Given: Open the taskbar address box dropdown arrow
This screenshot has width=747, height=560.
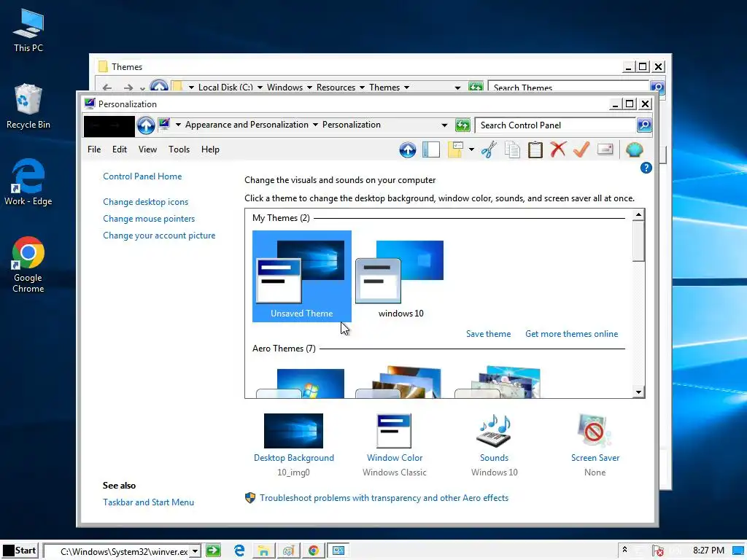Looking at the screenshot, I should pyautogui.click(x=195, y=551).
